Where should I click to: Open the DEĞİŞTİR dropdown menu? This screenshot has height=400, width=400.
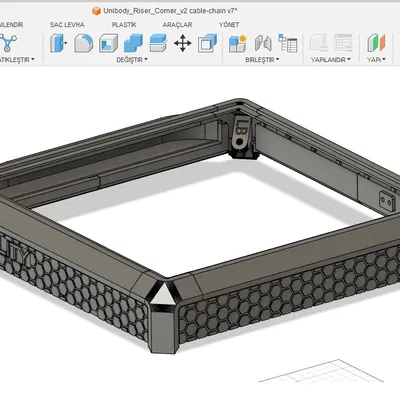[132, 60]
